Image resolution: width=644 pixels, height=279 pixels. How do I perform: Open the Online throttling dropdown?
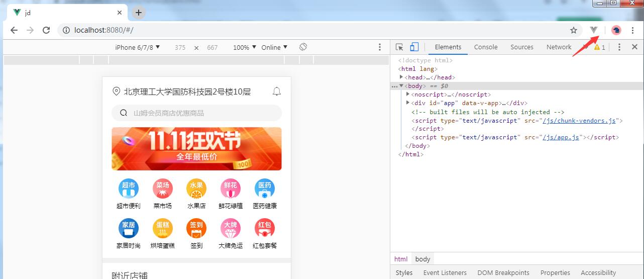click(x=274, y=47)
